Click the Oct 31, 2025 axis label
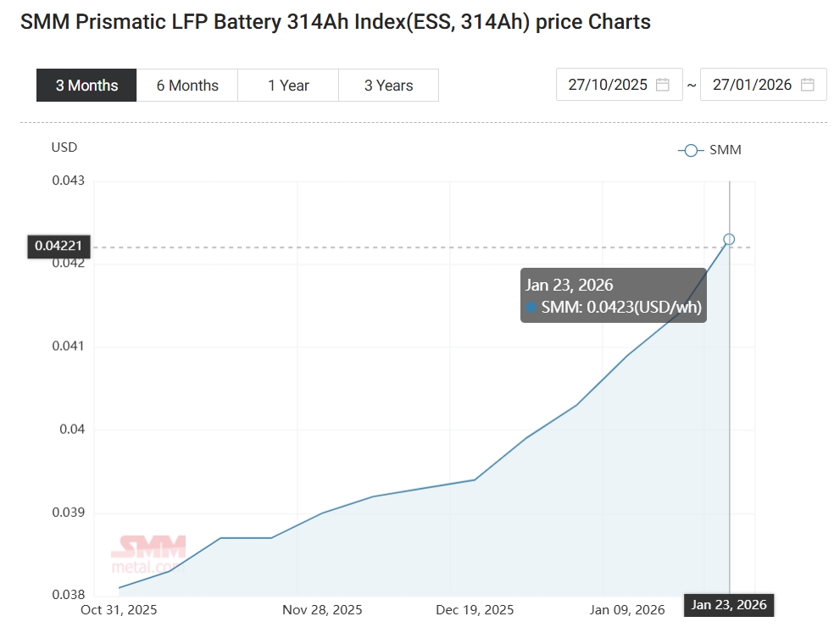The height and width of the screenshot is (644, 834). [119, 608]
